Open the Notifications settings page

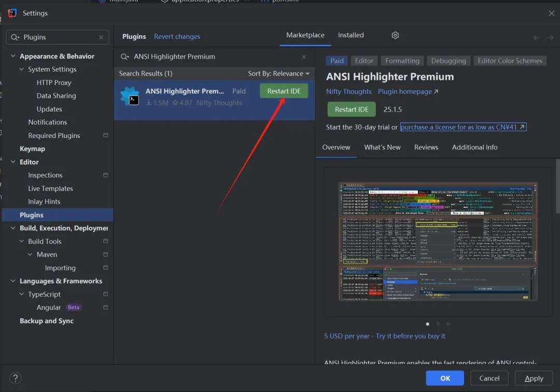coord(48,122)
